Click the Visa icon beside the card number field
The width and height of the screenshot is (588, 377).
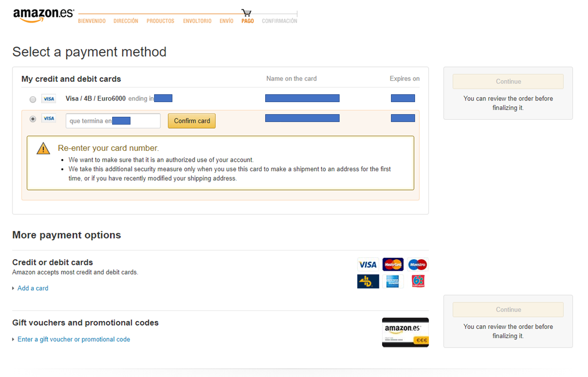pos(49,118)
